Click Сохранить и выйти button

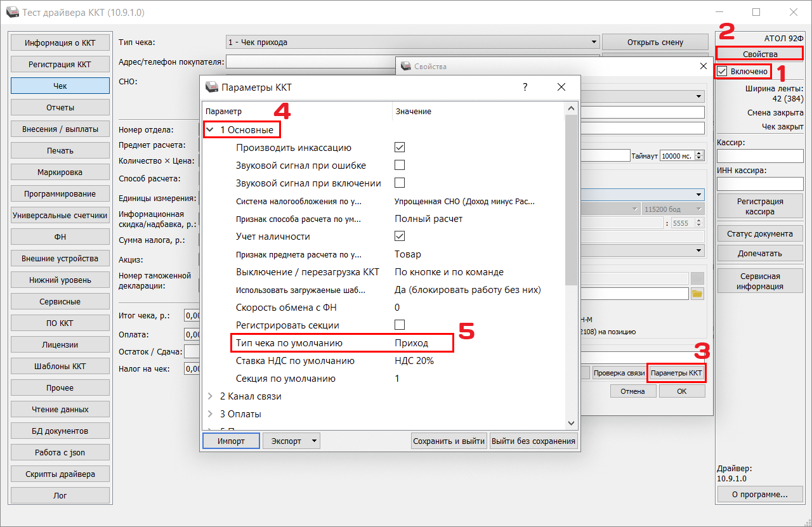click(x=449, y=441)
